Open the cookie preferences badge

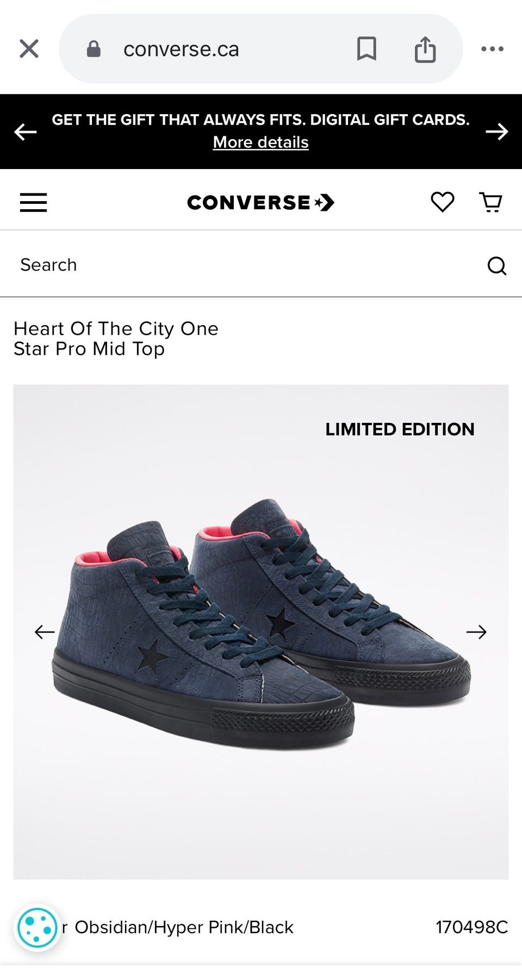tap(37, 928)
